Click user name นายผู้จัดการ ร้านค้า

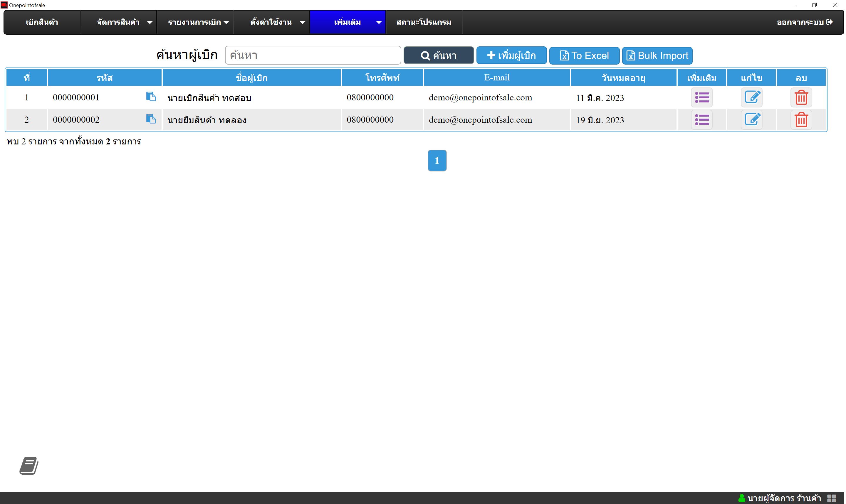click(784, 498)
